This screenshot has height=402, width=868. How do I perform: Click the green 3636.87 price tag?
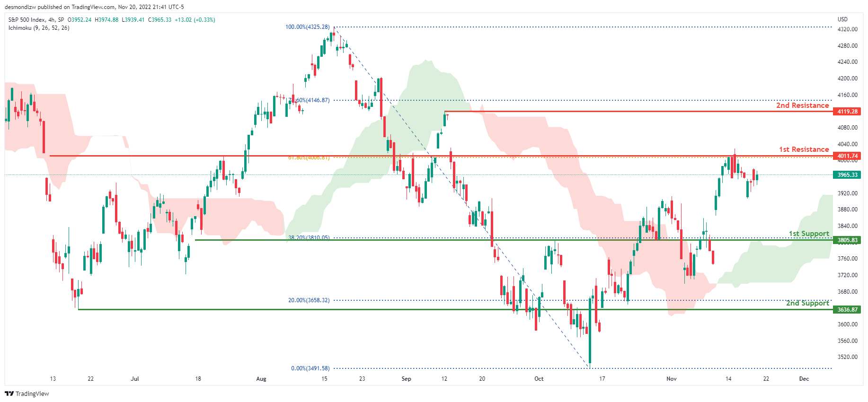(x=847, y=310)
